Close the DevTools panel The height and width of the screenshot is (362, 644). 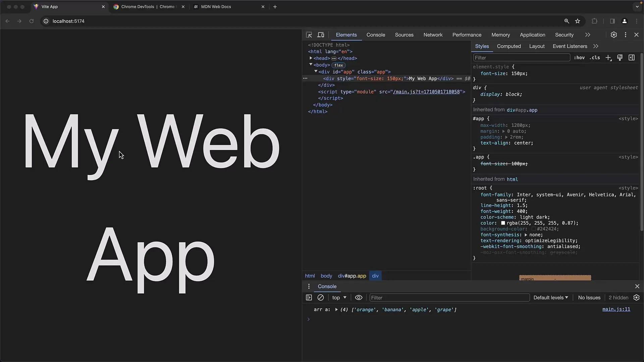point(636,35)
